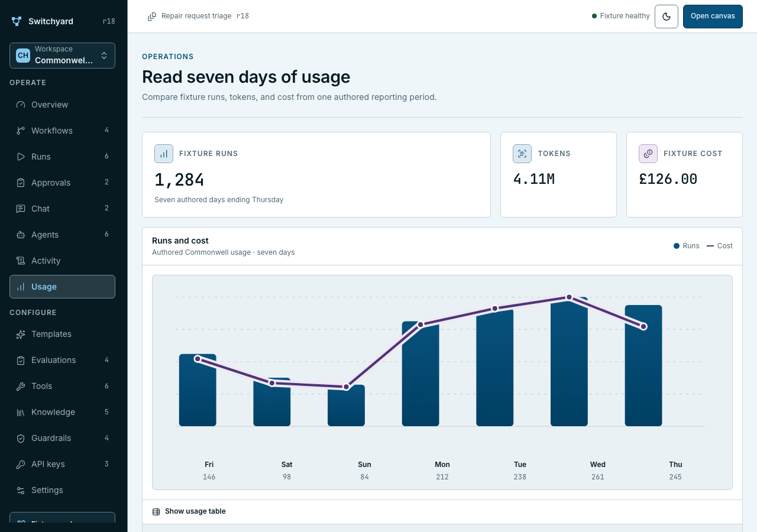Toggle dark mode with moon icon
757x532 pixels.
tap(667, 17)
